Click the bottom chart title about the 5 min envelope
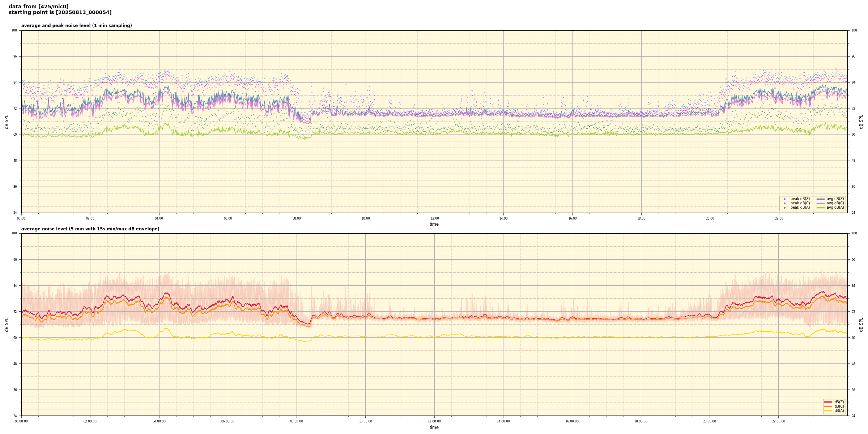 point(90,229)
